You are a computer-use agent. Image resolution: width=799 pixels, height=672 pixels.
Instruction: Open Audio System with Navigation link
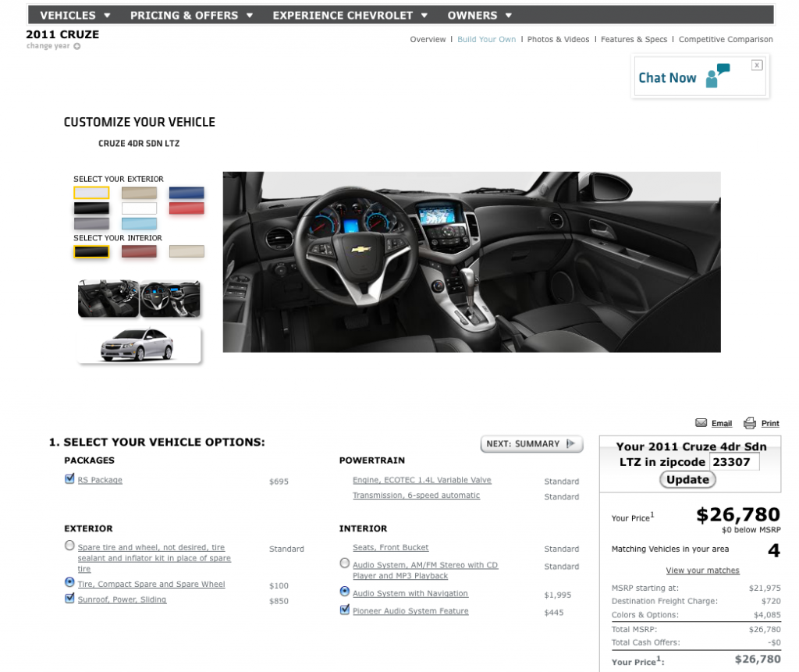click(410, 593)
